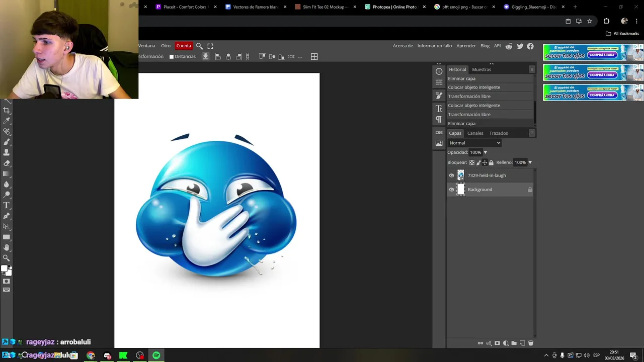Click the grid icon in options bar
Viewport: 644px width, 362px height.
click(x=314, y=57)
